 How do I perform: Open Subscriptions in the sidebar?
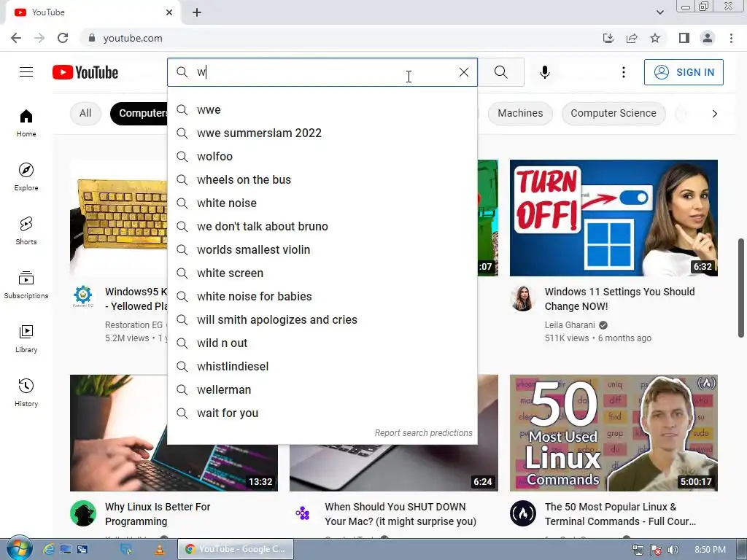(26, 284)
